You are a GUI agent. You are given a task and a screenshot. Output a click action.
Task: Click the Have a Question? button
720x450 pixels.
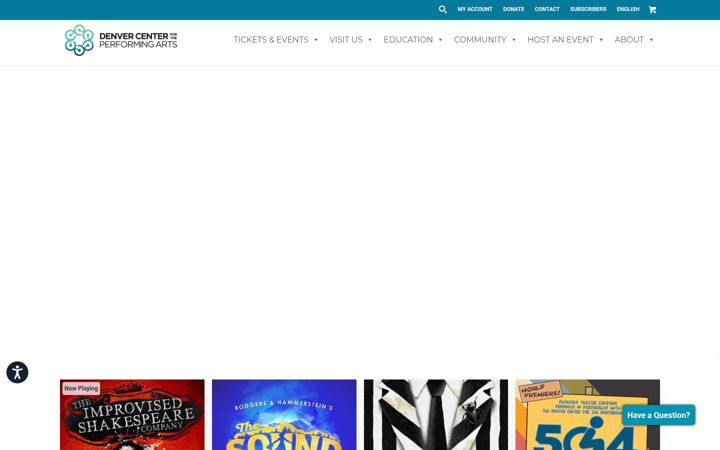point(658,415)
